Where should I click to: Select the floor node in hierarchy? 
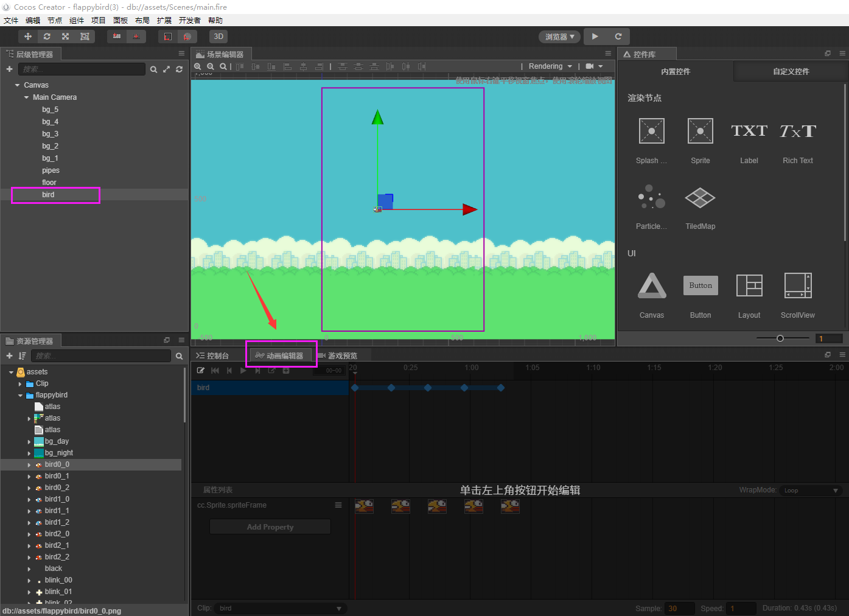[x=49, y=183]
